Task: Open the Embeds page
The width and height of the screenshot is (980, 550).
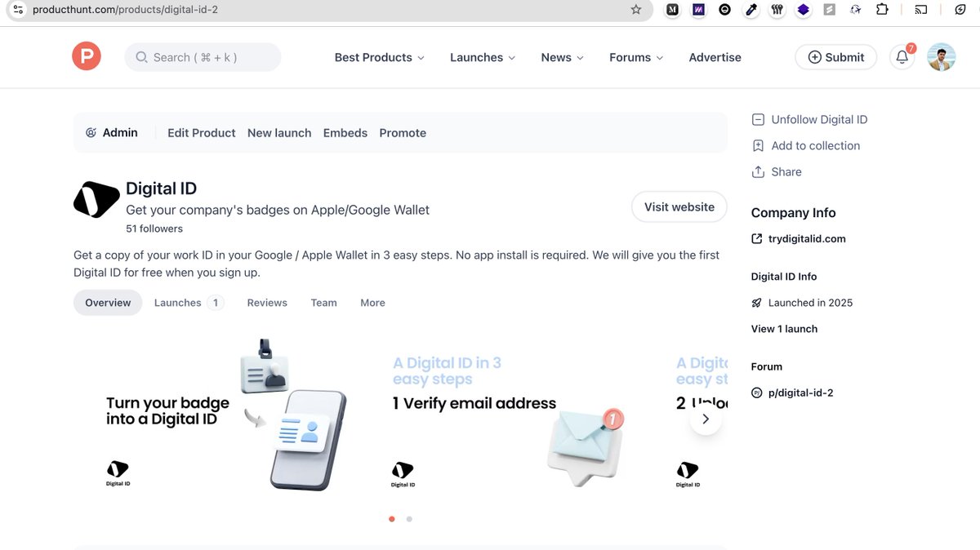Action: pyautogui.click(x=345, y=133)
